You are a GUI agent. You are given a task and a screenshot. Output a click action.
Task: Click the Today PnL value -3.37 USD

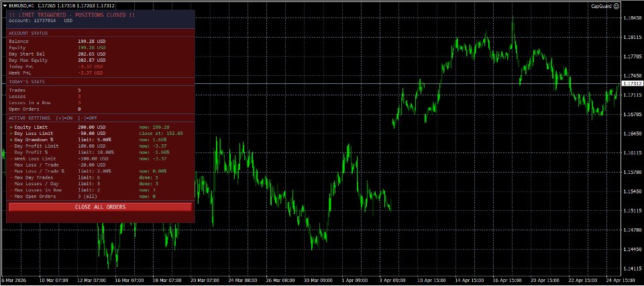point(91,66)
